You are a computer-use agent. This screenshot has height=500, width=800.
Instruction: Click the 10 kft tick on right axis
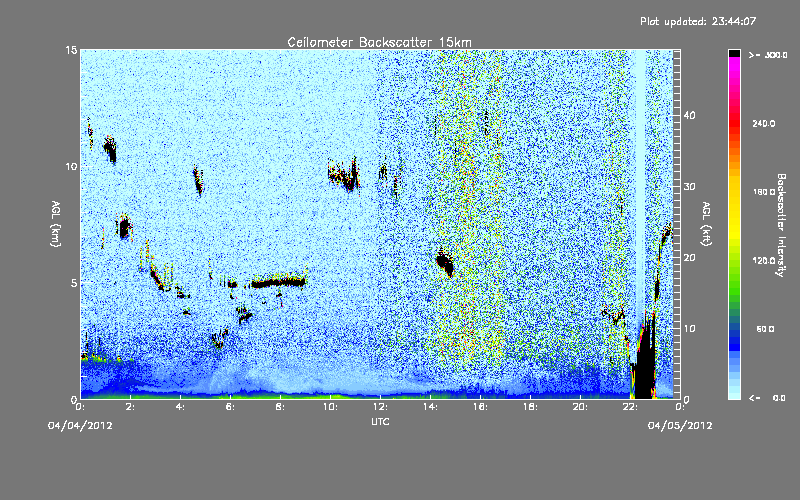(x=689, y=328)
